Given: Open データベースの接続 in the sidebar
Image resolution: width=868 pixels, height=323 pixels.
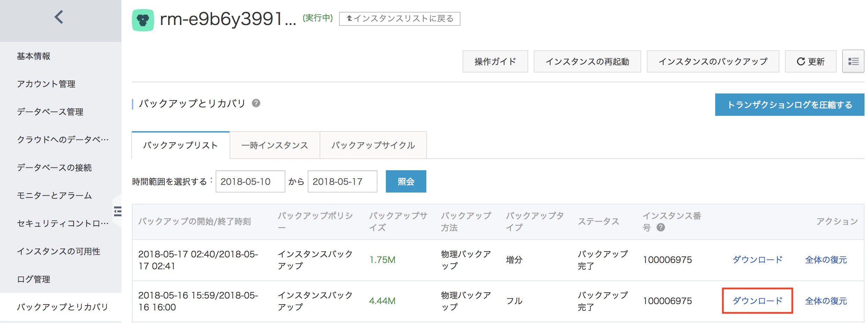Looking at the screenshot, I should (61, 167).
